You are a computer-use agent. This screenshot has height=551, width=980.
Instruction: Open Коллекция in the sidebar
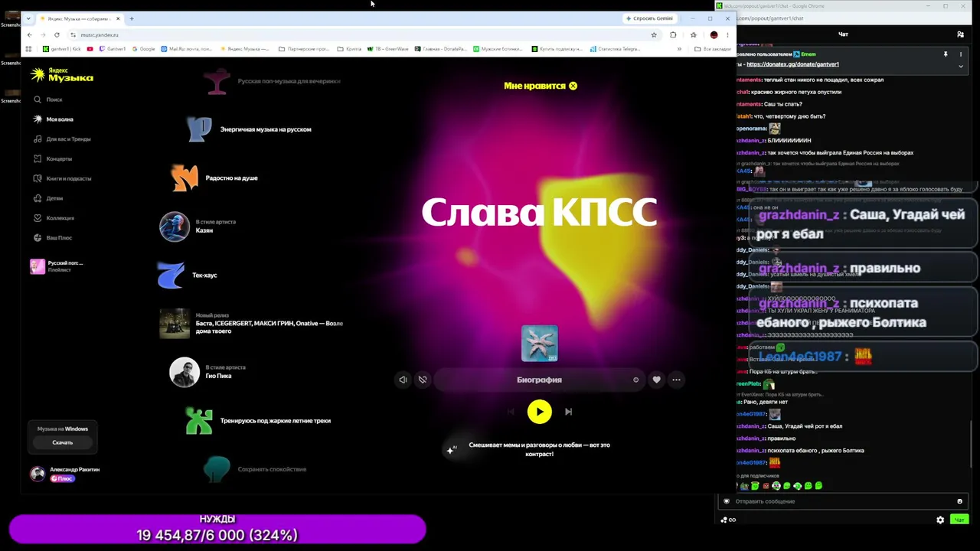pyautogui.click(x=54, y=218)
